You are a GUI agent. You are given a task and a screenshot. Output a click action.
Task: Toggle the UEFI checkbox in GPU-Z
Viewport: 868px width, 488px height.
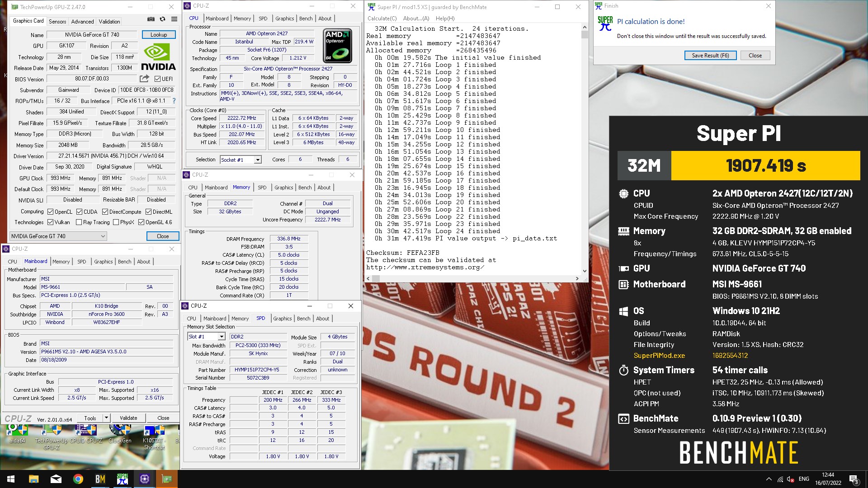(x=157, y=79)
